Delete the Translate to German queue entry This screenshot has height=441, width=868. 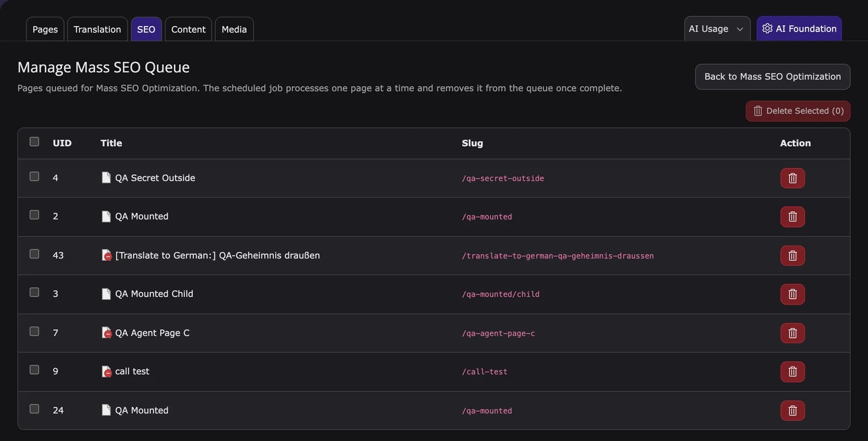pyautogui.click(x=793, y=255)
